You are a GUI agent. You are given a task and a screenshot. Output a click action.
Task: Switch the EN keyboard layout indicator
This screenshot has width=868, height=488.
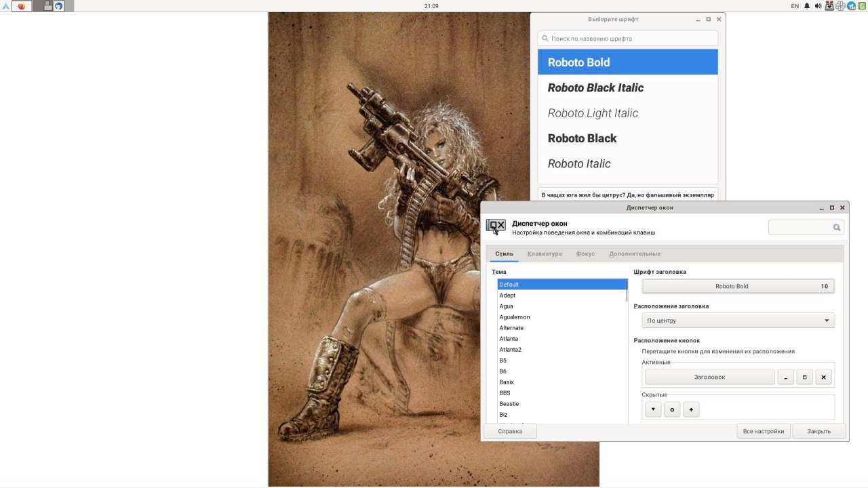795,6
